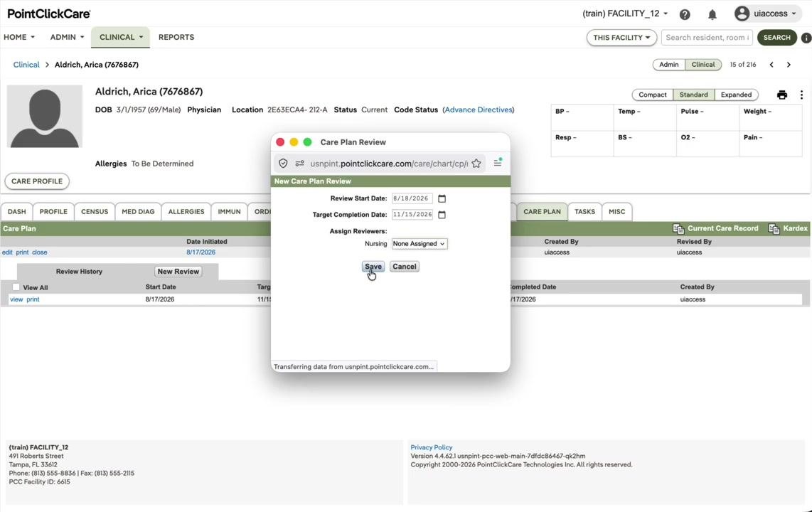Image resolution: width=812 pixels, height=512 pixels.
Task: Click the Target Completion Date field
Action: 412,214
